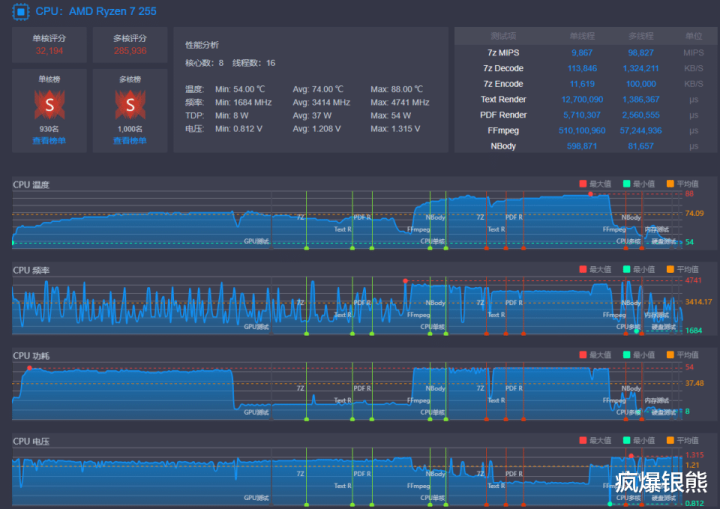This screenshot has width=720, height=509.
Task: Select 7z MIPS multi-thread value 98,827
Action: [641, 53]
